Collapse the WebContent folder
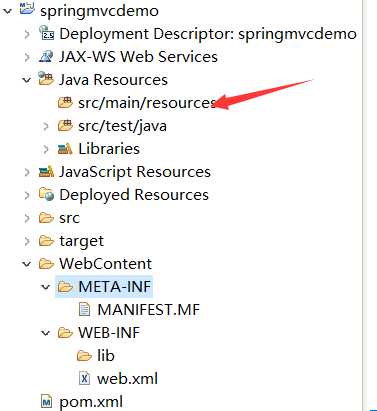This screenshot has height=411, width=377. 27,264
